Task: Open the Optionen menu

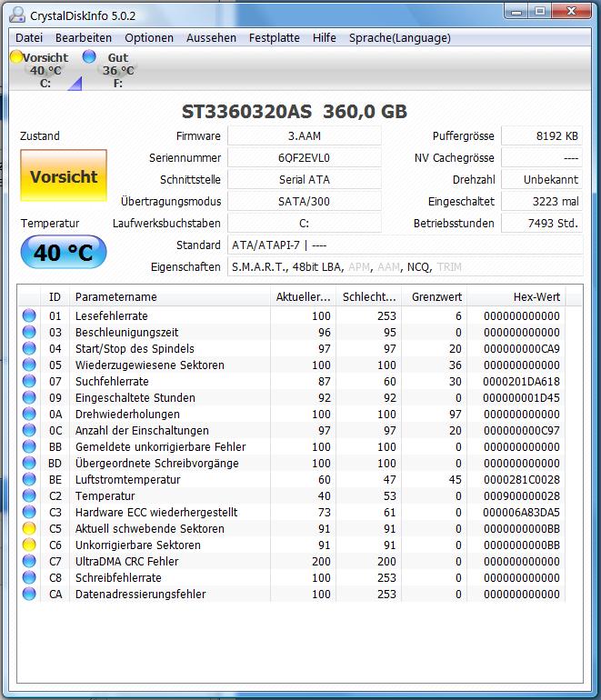Action: 149,38
